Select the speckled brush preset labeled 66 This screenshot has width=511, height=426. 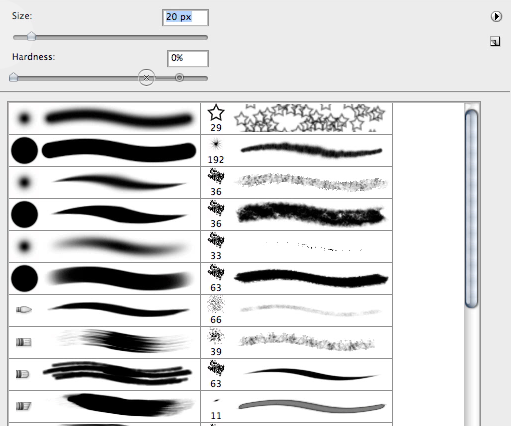pos(297,311)
